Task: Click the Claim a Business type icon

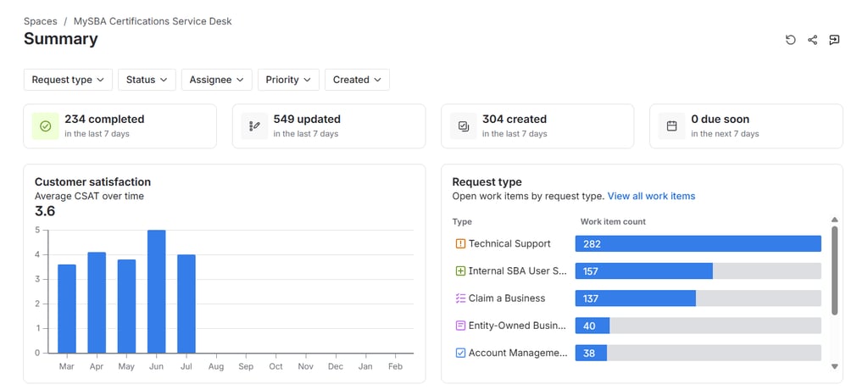Action: (x=461, y=298)
